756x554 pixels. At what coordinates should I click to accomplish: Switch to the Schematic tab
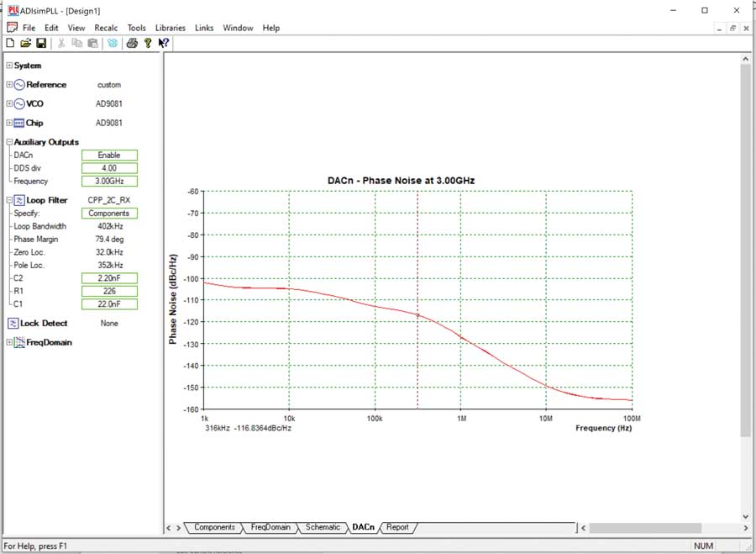pos(323,527)
